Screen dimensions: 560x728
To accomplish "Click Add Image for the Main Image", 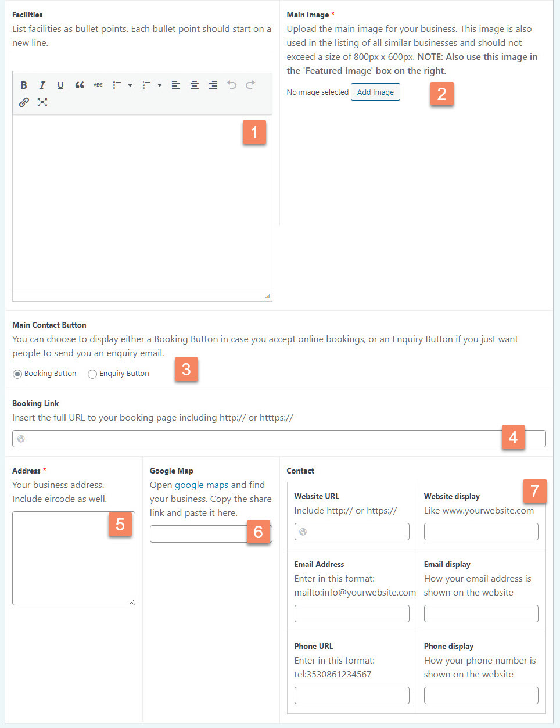I will 375,92.
